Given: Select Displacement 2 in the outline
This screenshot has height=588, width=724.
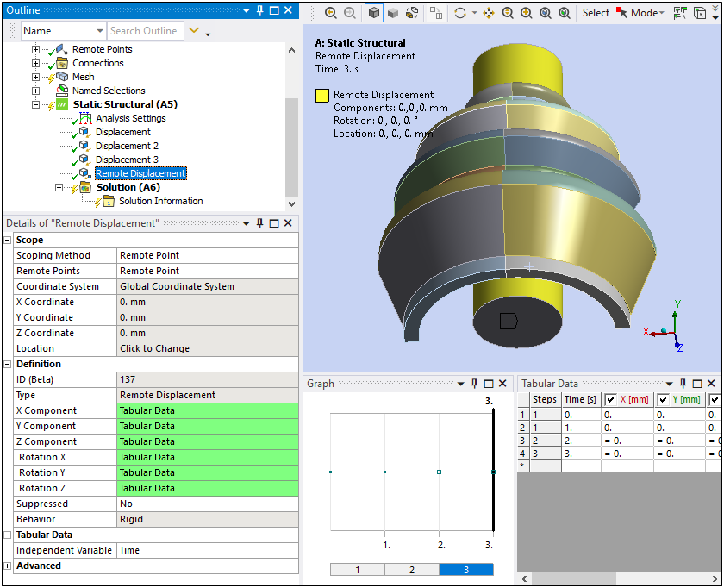Looking at the screenshot, I should tap(127, 146).
